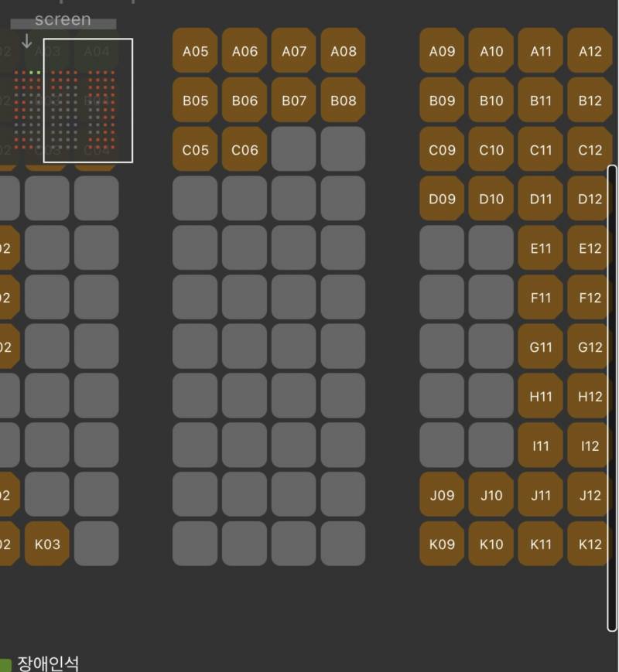Choose seat C09
Viewport: 619px width, 672px height.
click(442, 149)
